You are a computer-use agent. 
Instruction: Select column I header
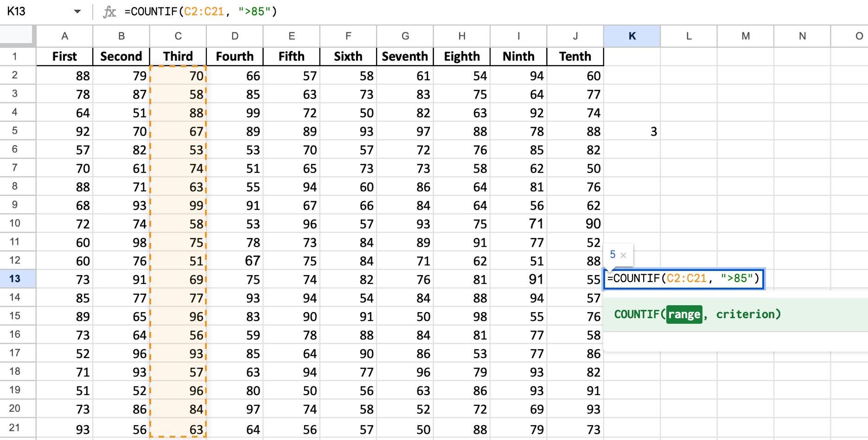coord(518,36)
